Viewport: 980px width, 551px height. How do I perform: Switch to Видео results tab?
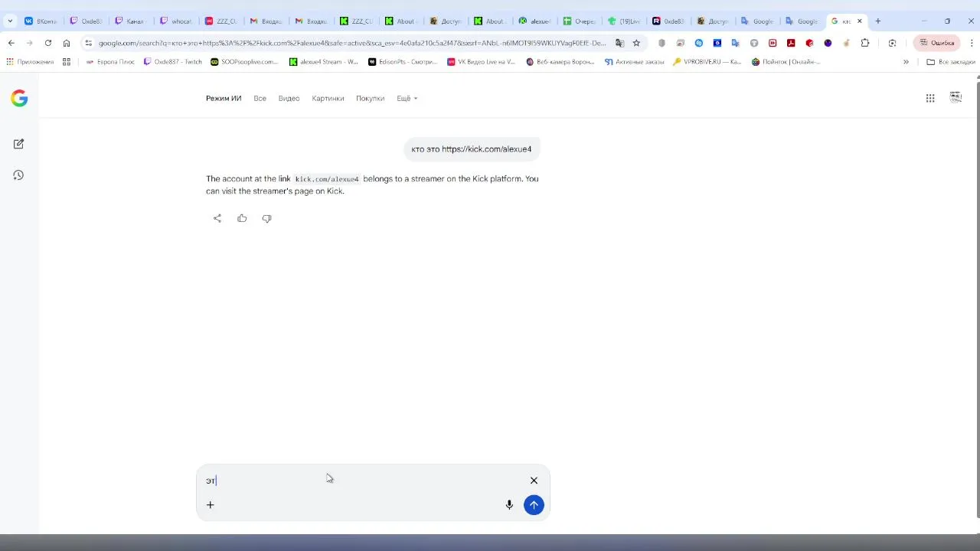[289, 98]
